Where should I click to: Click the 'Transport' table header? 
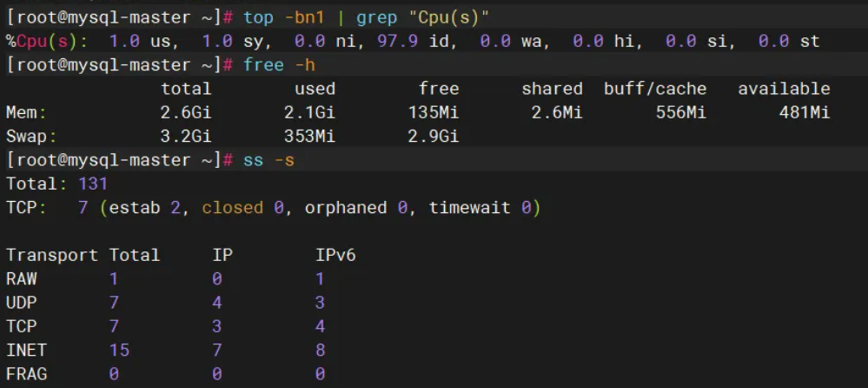[52, 256]
